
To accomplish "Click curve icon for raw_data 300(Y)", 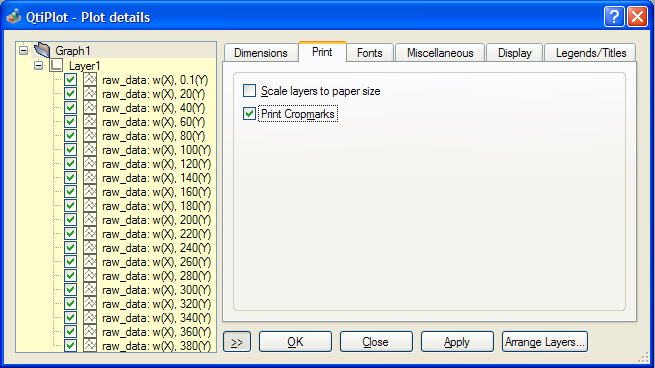I will [x=90, y=290].
